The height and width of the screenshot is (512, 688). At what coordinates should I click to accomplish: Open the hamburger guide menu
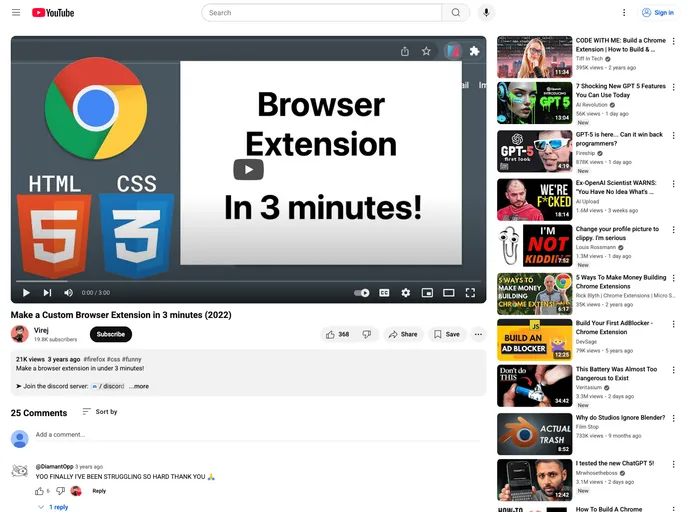click(16, 12)
